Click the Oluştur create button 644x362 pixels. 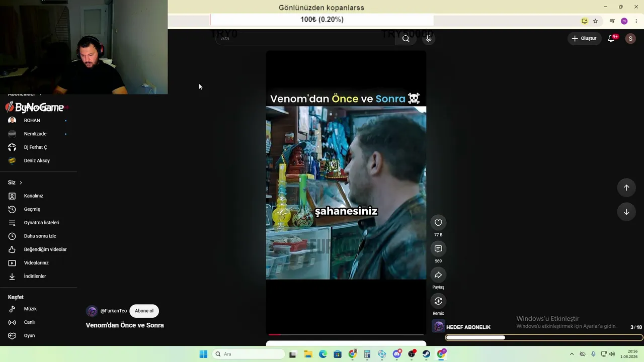[x=584, y=38]
